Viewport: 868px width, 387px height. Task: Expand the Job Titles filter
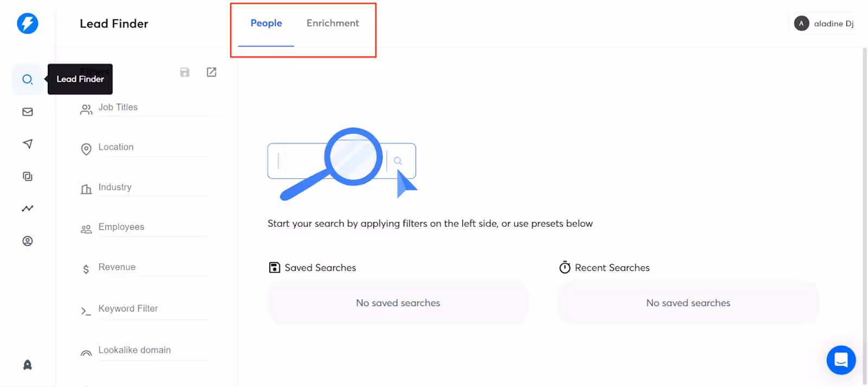point(118,107)
